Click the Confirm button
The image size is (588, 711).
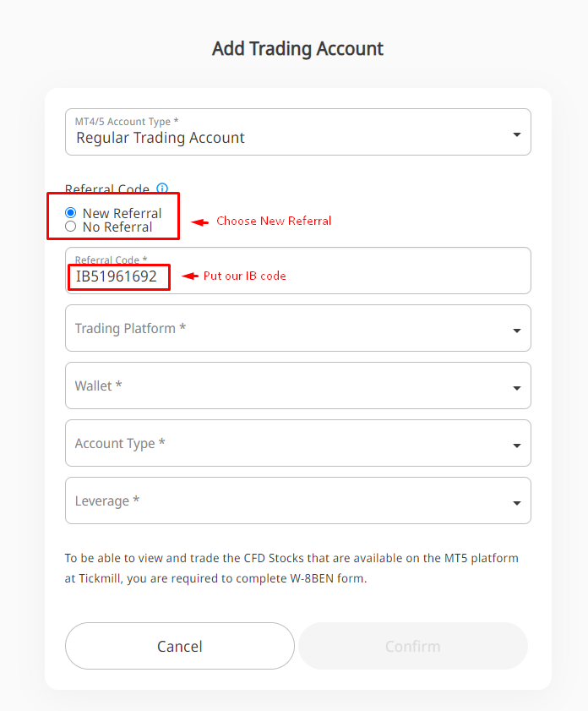(412, 646)
